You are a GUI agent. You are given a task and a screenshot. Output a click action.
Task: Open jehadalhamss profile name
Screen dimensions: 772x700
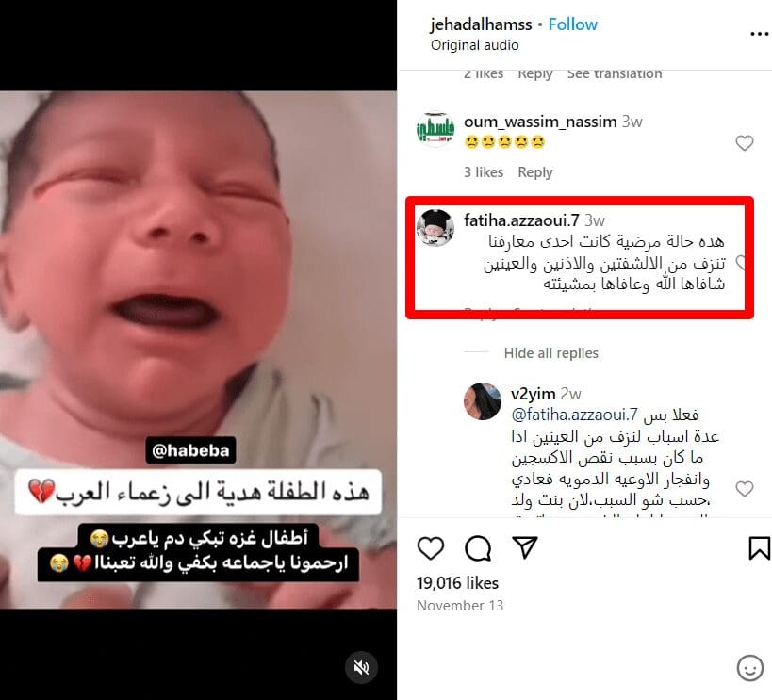[481, 24]
